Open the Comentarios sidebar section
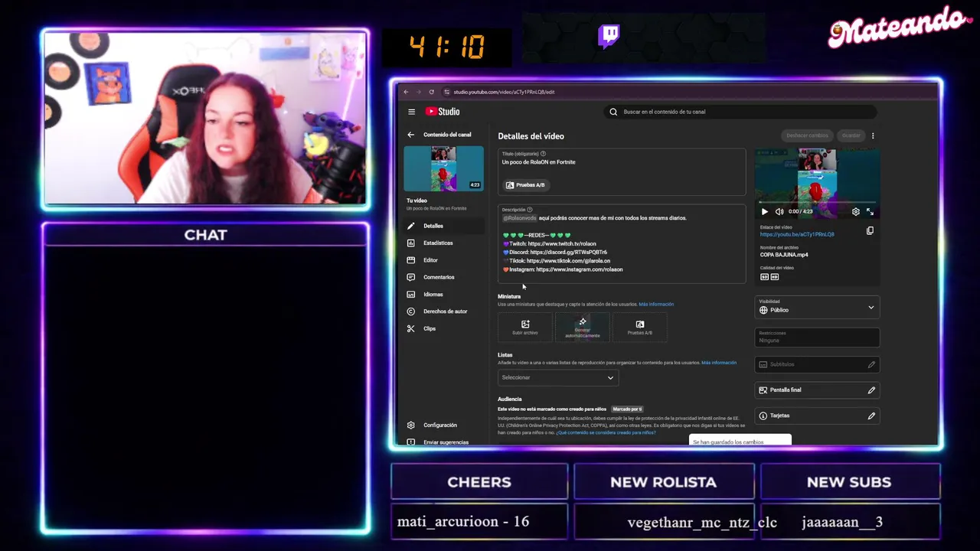 click(444, 277)
